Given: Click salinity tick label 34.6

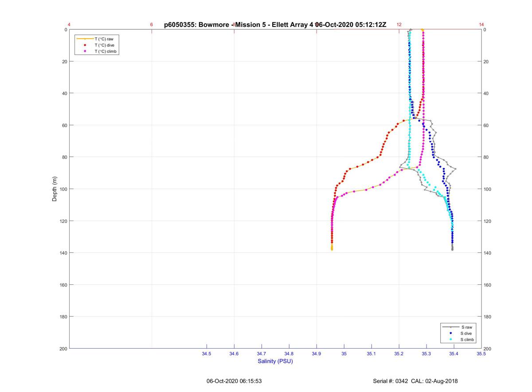Looking at the screenshot, I should pyautogui.click(x=234, y=353).
